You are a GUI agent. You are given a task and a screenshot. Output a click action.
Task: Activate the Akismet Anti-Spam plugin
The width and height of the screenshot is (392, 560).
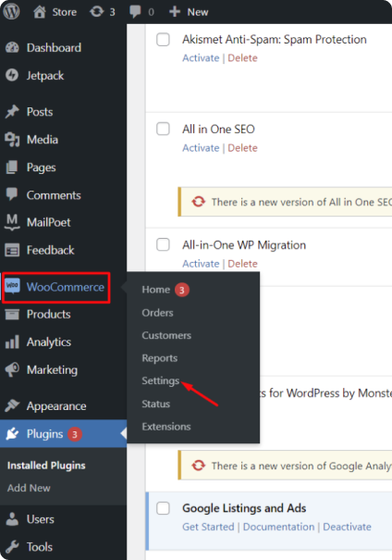(201, 58)
